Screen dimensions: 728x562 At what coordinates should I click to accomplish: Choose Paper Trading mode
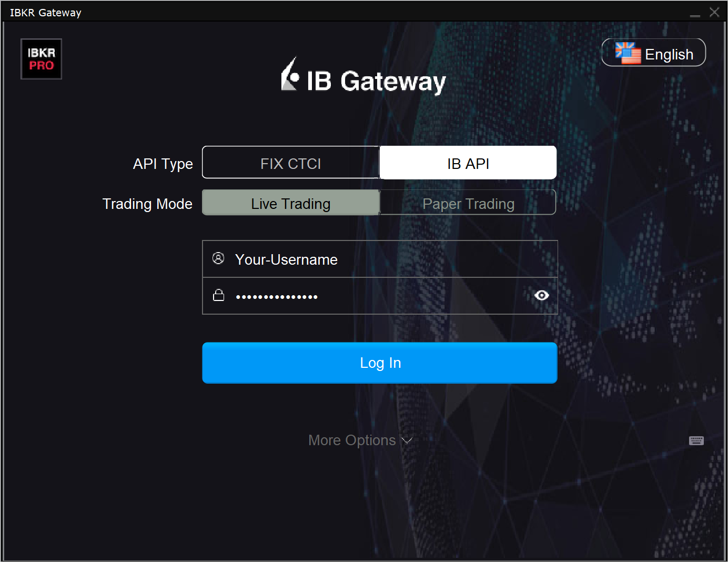point(468,203)
